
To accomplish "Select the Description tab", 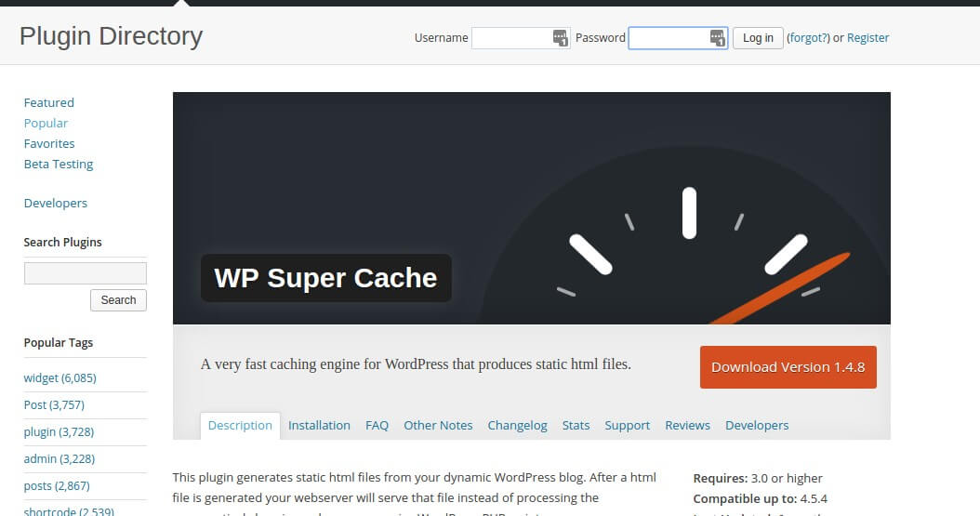I will tap(240, 426).
